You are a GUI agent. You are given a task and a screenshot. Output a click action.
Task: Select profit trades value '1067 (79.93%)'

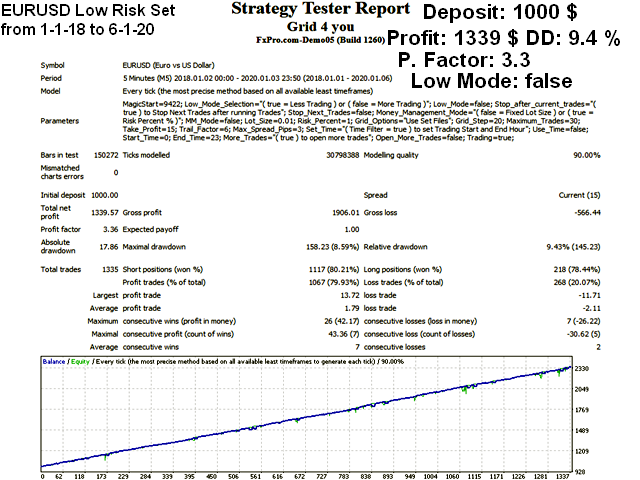coord(334,282)
